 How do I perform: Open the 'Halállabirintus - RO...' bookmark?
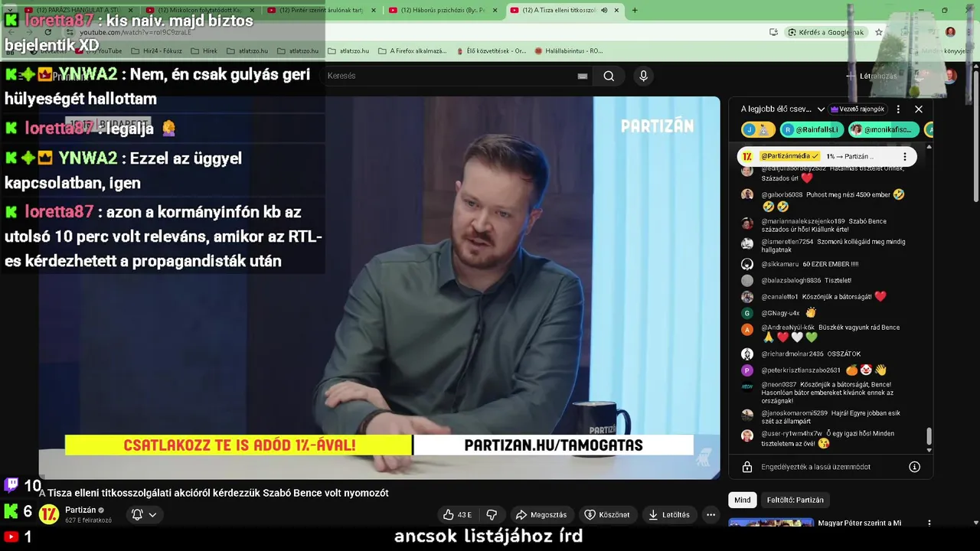[569, 51]
